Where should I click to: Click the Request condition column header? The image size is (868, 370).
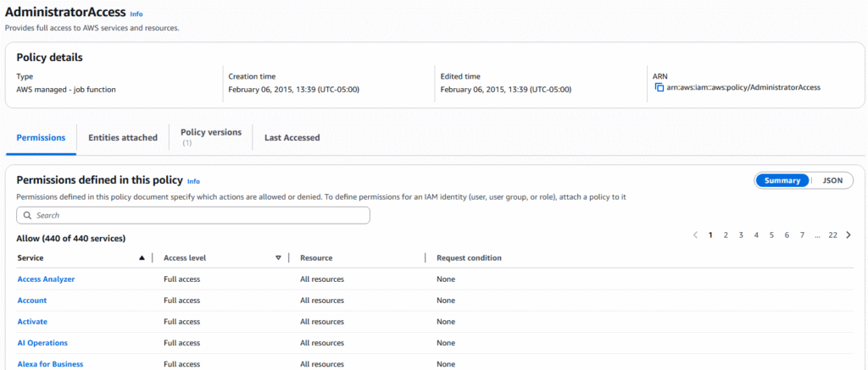click(469, 257)
